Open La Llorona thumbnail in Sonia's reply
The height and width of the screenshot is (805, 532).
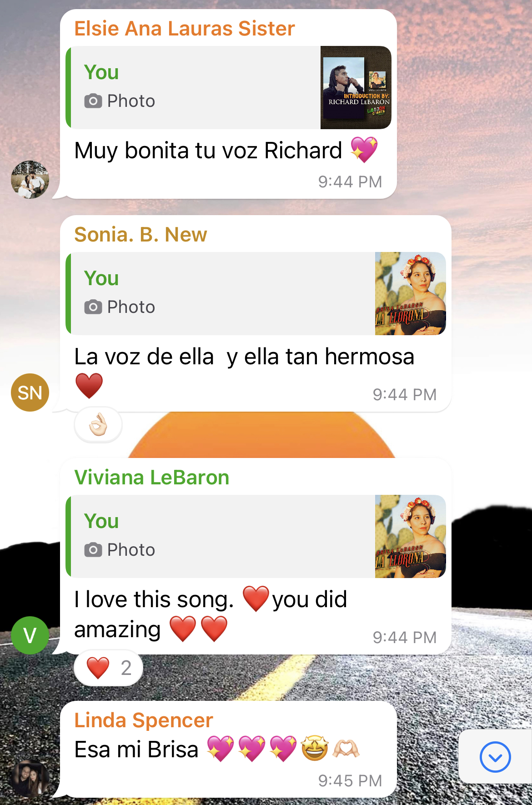pos(411,293)
